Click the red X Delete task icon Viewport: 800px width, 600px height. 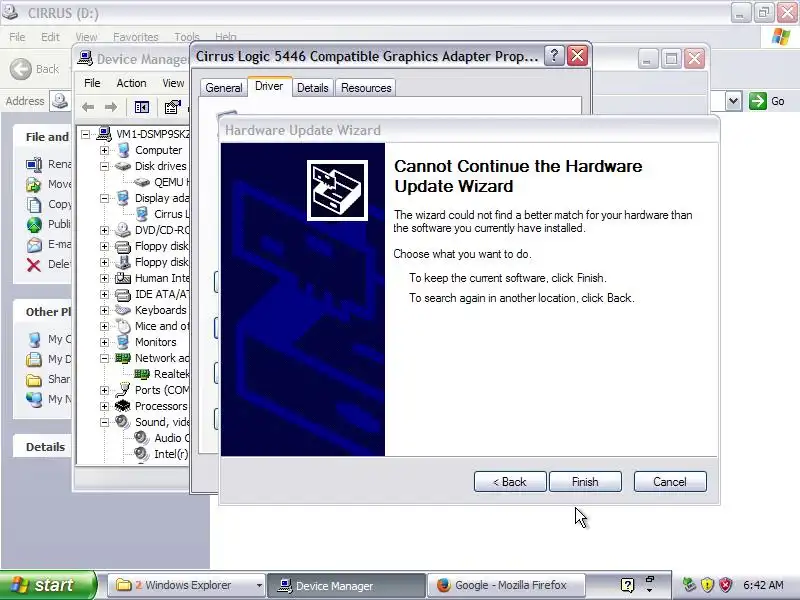(x=34, y=265)
